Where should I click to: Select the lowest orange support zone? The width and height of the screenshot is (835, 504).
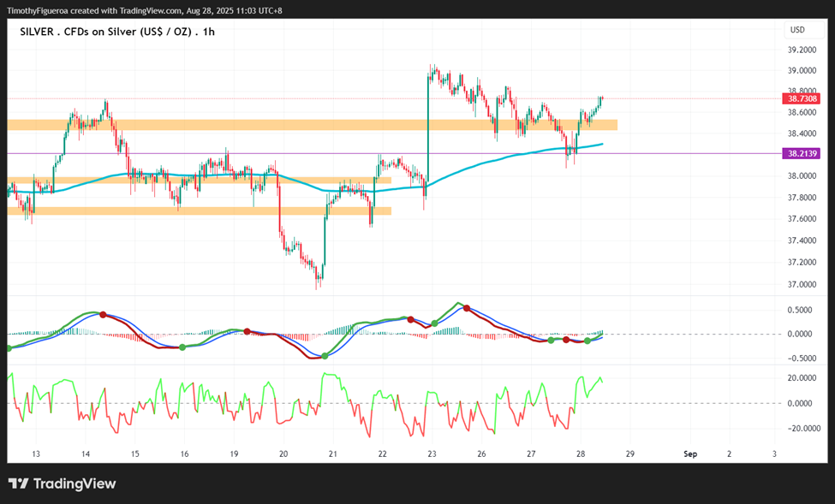(200, 211)
